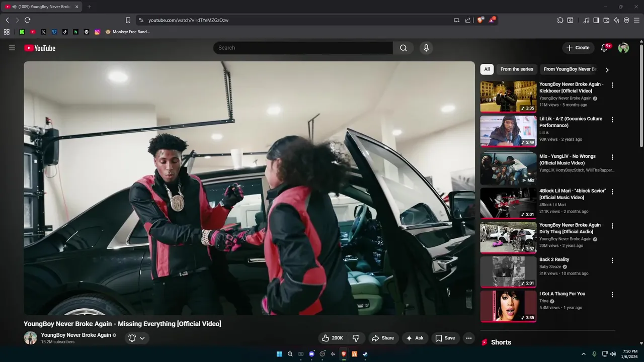This screenshot has height=362, width=644.
Task: Share the video
Action: pos(383,338)
